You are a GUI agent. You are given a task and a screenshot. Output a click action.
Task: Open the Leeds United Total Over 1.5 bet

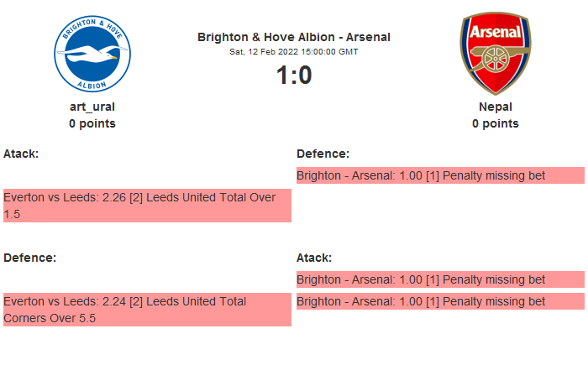(147, 206)
